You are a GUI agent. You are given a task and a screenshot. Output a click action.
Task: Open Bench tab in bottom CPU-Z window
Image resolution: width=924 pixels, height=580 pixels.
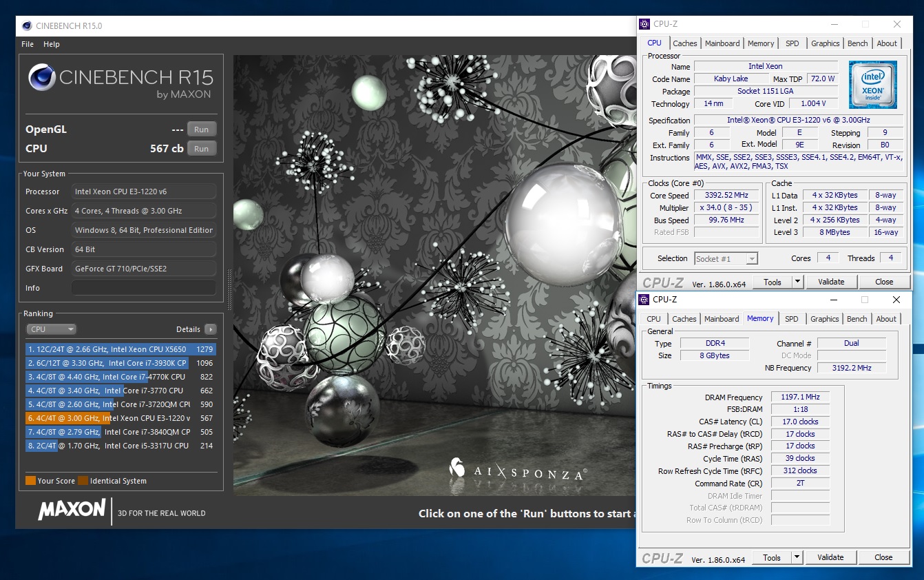click(x=857, y=319)
